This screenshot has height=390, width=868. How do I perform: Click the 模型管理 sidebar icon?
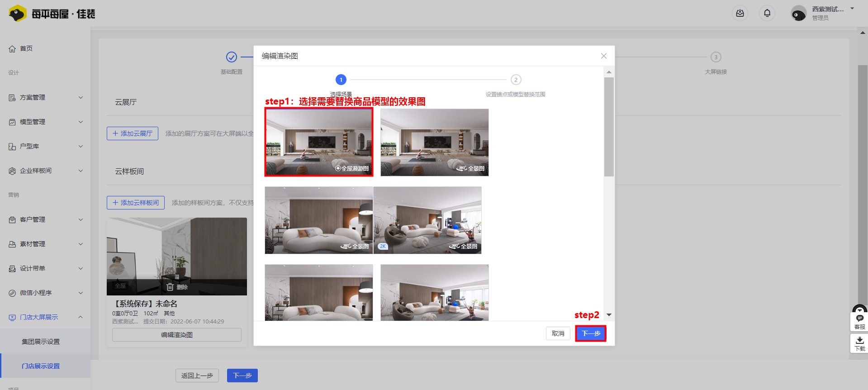12,122
